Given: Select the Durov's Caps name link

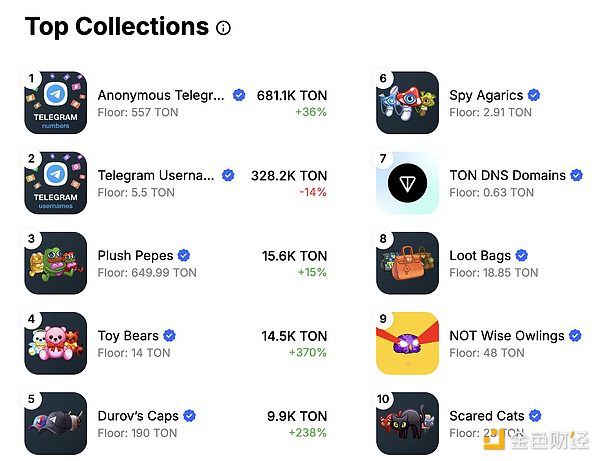Looking at the screenshot, I should pos(138,416).
